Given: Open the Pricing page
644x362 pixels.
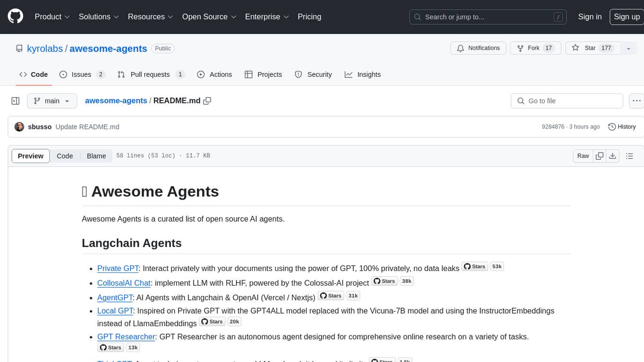Looking at the screenshot, I should [x=309, y=17].
